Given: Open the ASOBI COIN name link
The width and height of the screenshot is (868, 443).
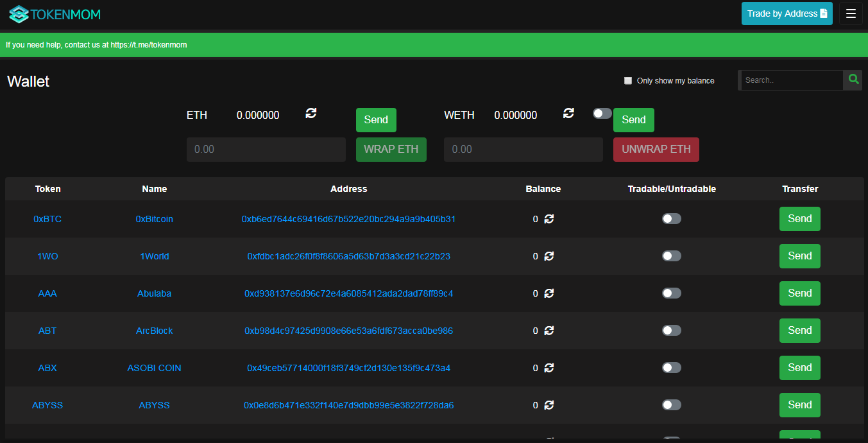Looking at the screenshot, I should click(x=155, y=368).
